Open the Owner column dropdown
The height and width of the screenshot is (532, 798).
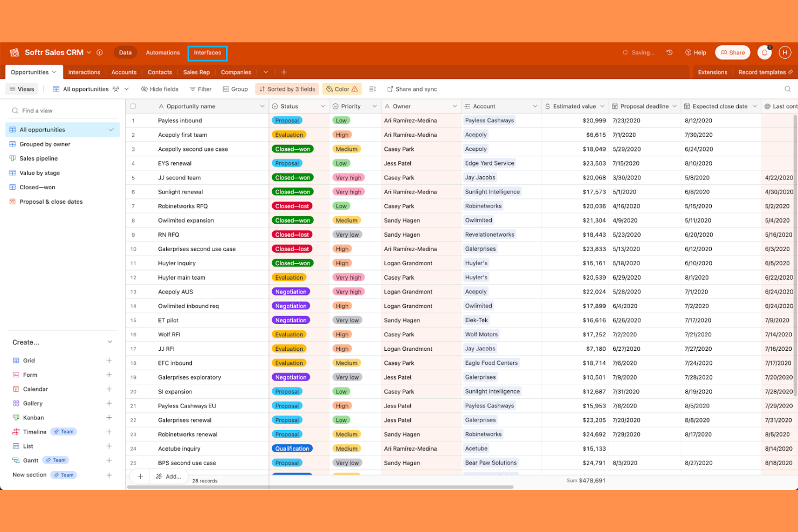[x=455, y=106]
